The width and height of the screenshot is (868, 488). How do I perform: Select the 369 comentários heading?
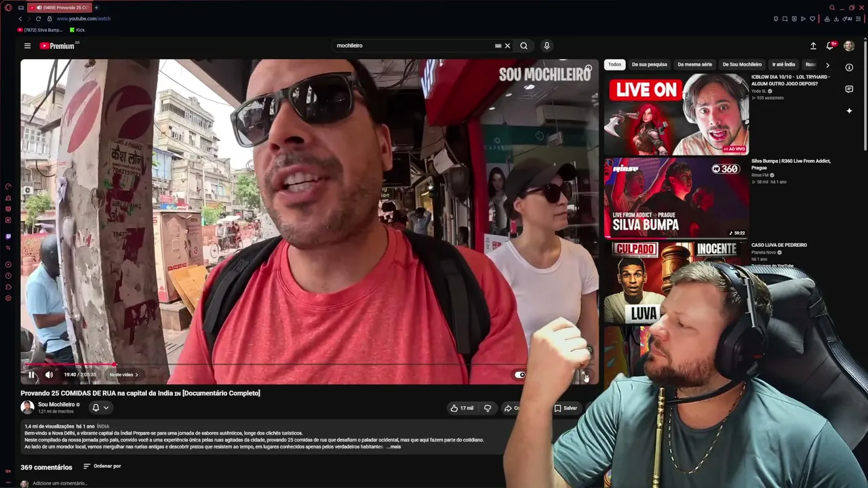(46, 467)
